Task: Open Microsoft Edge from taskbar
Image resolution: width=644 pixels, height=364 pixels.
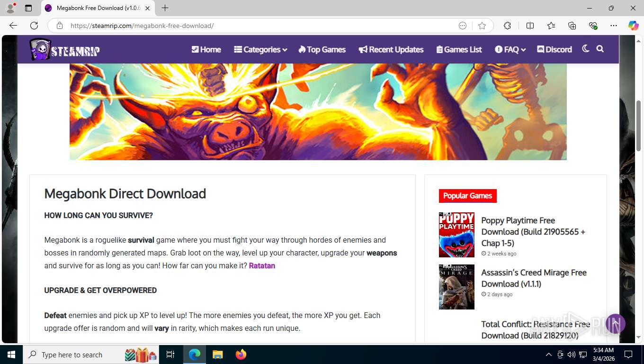Action: coord(195,355)
